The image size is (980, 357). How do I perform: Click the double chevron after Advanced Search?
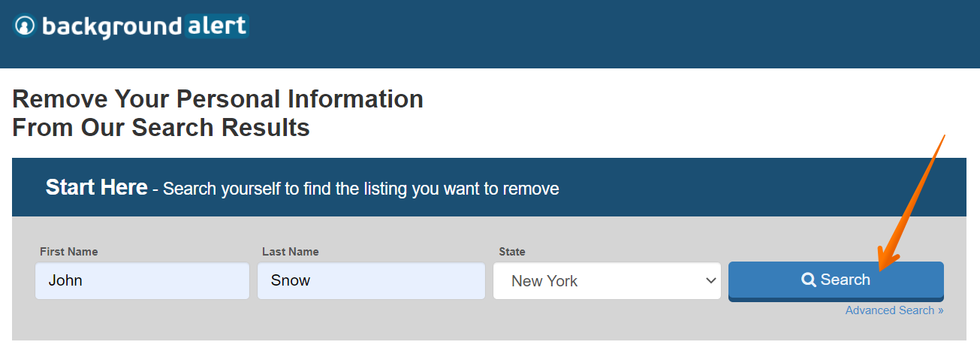pyautogui.click(x=940, y=310)
